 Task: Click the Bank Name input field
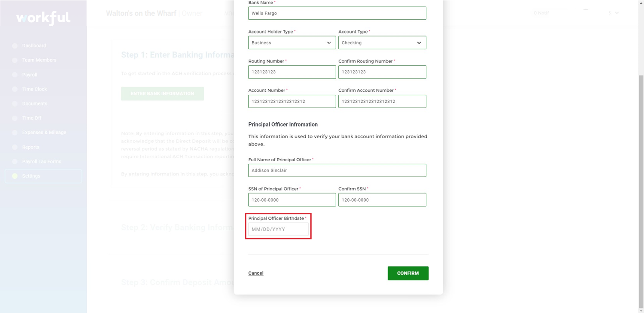pyautogui.click(x=337, y=13)
